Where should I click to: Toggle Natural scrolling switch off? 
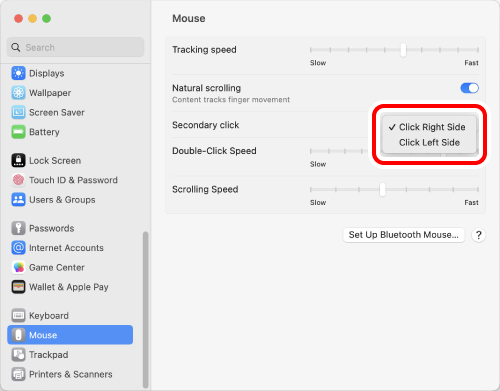[469, 88]
